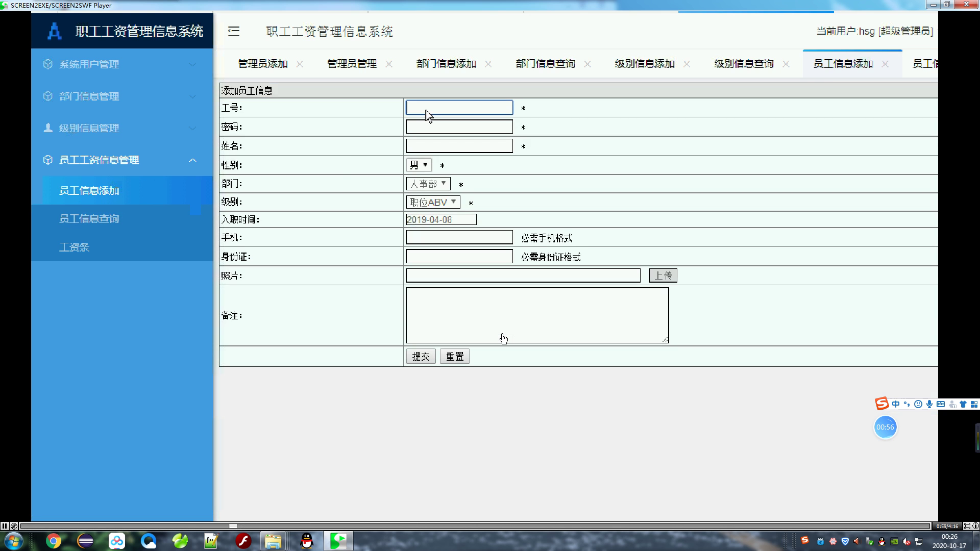Switch to the 级别信息查询 tab

[744, 64]
